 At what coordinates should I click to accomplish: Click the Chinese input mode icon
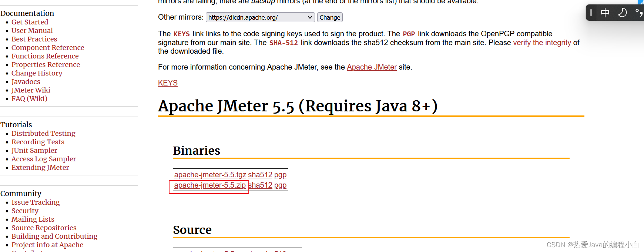pyautogui.click(x=605, y=13)
